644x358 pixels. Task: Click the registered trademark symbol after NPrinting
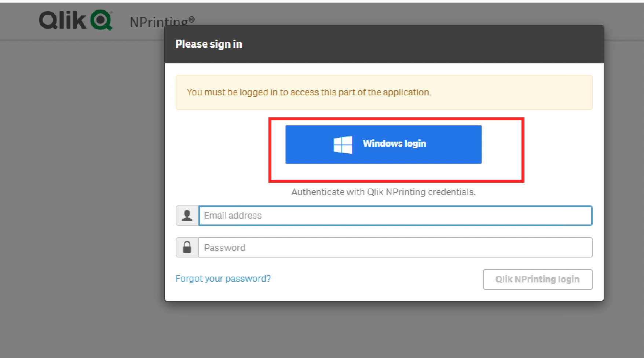[x=191, y=19]
